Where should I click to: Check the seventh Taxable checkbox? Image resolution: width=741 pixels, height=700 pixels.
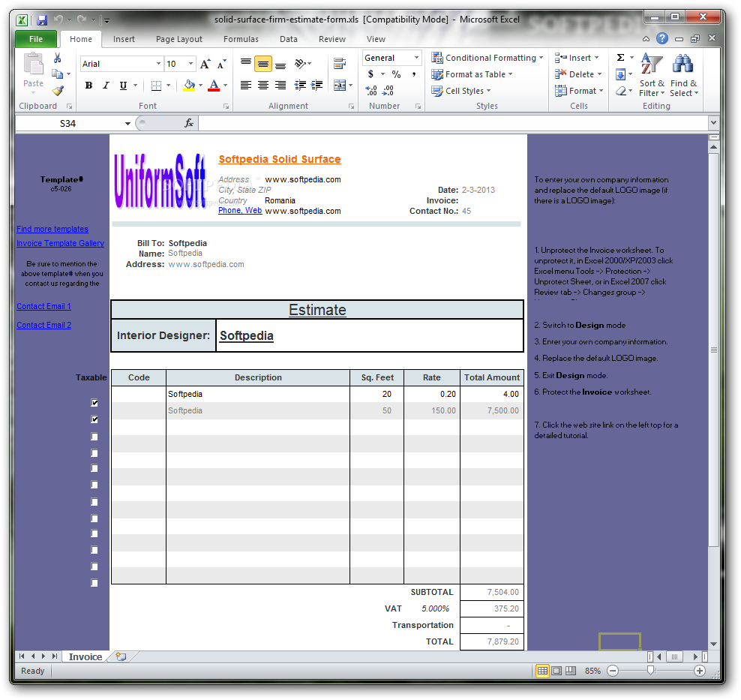click(94, 502)
